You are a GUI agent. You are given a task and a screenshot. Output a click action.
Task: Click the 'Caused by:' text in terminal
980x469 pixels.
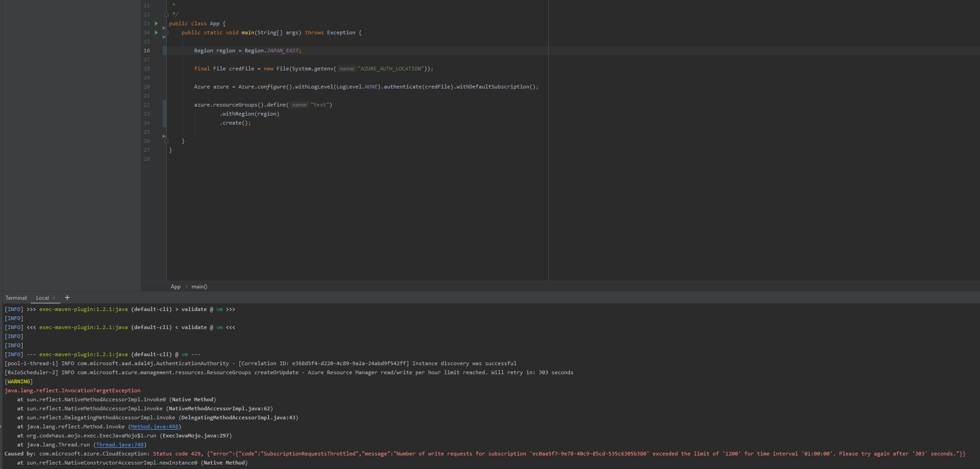20,454
